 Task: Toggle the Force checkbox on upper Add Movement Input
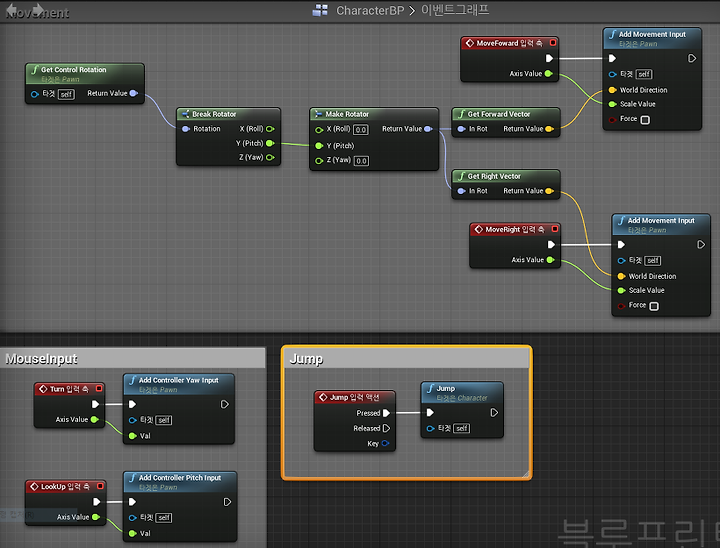tap(645, 120)
